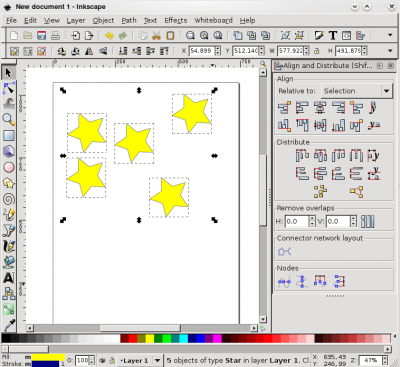Click the Save document toolbar icon
Image resolution: width=400 pixels, height=367 pixels.
pyautogui.click(x=41, y=35)
